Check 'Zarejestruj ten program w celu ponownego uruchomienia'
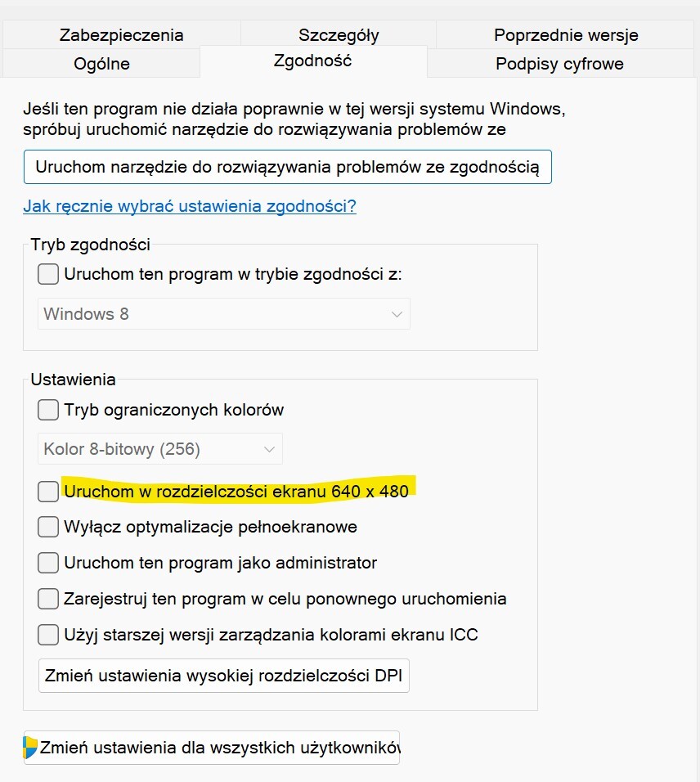This screenshot has width=700, height=782. pyautogui.click(x=48, y=599)
